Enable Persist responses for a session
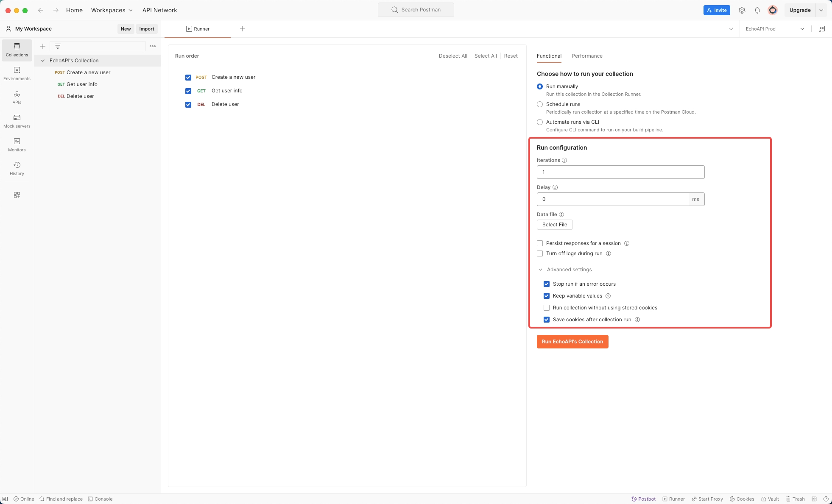 [x=540, y=243]
